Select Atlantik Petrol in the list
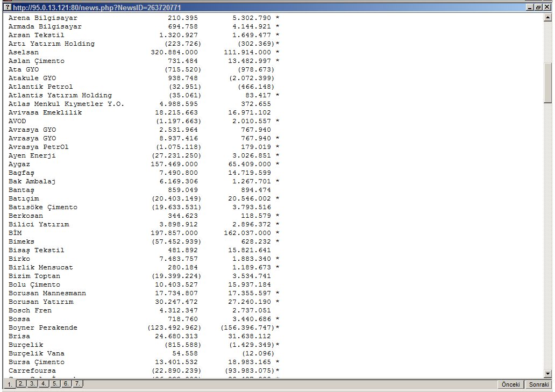The width and height of the screenshot is (555, 392). coord(41,87)
